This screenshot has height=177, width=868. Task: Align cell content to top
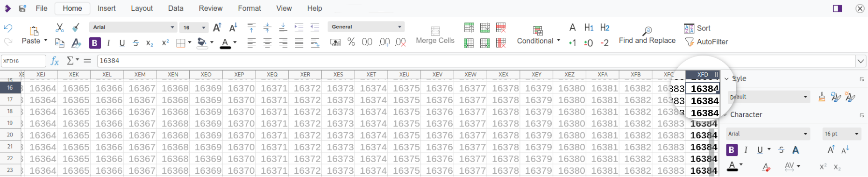[x=251, y=27]
